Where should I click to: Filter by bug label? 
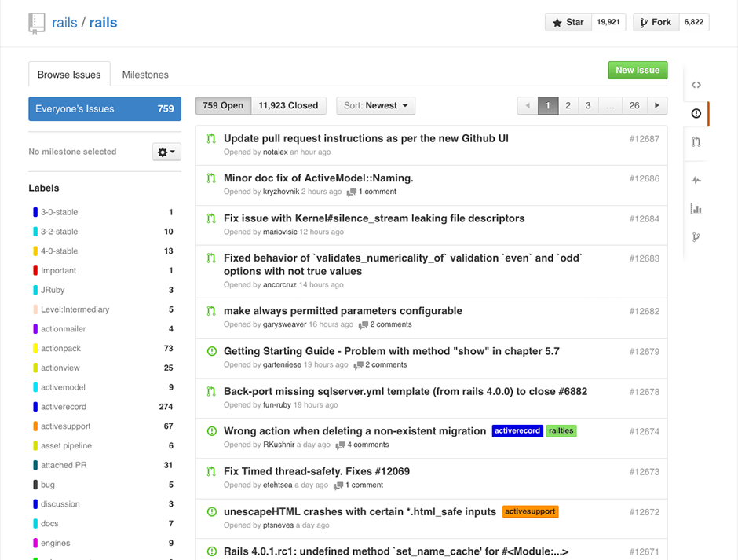pos(103,485)
